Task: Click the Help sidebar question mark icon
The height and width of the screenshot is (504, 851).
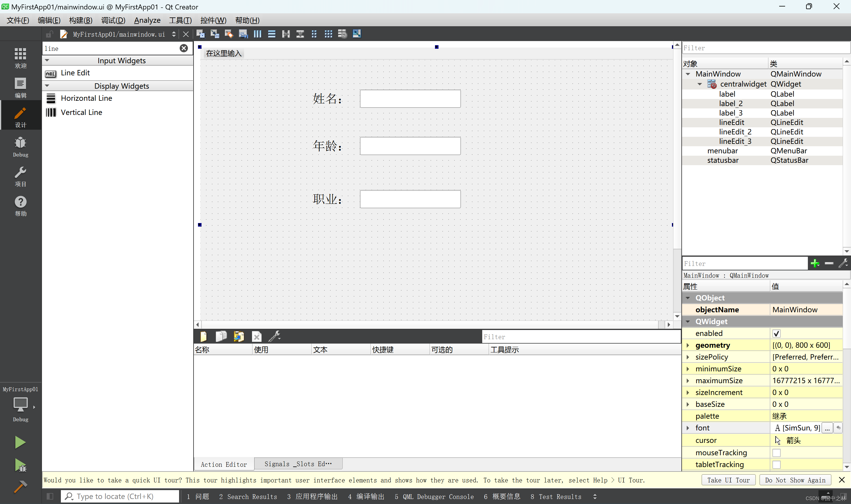Action: click(20, 201)
